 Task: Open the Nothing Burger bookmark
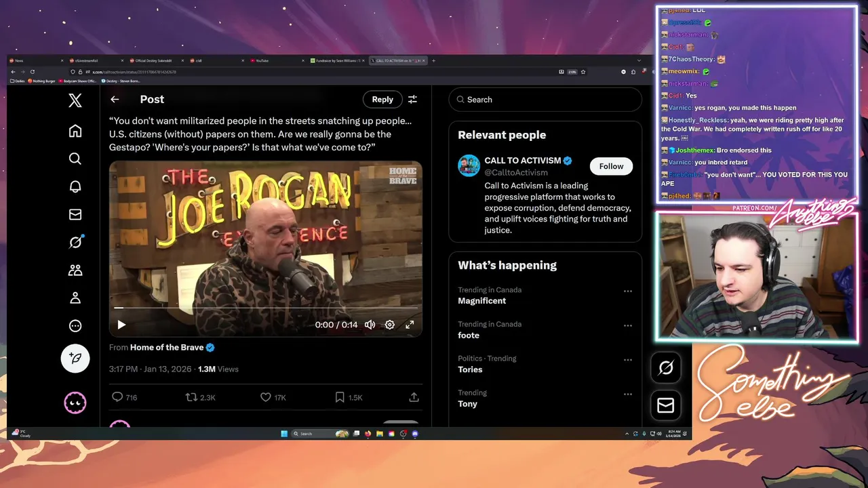pos(42,81)
